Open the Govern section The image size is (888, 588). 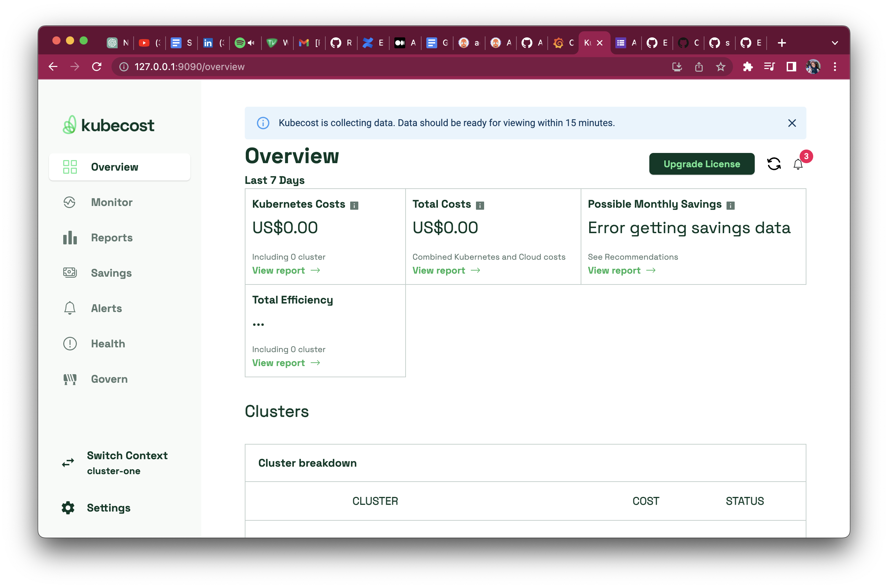[x=109, y=379]
